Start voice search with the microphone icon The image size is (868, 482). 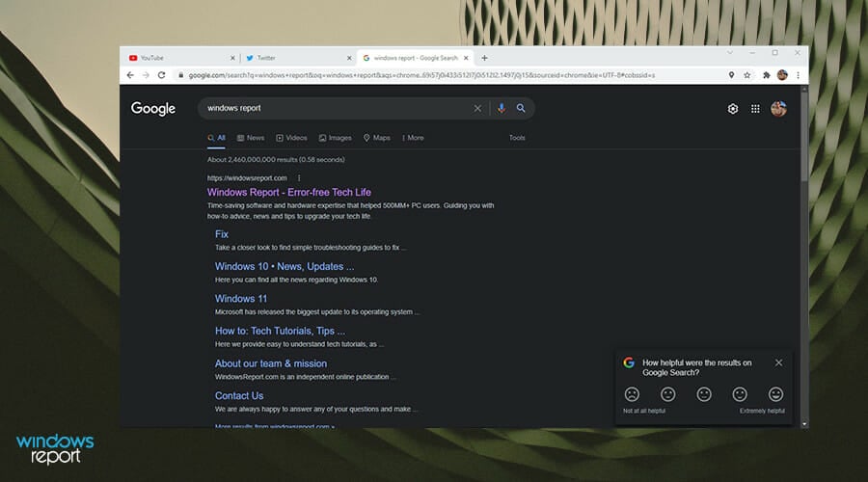(501, 109)
